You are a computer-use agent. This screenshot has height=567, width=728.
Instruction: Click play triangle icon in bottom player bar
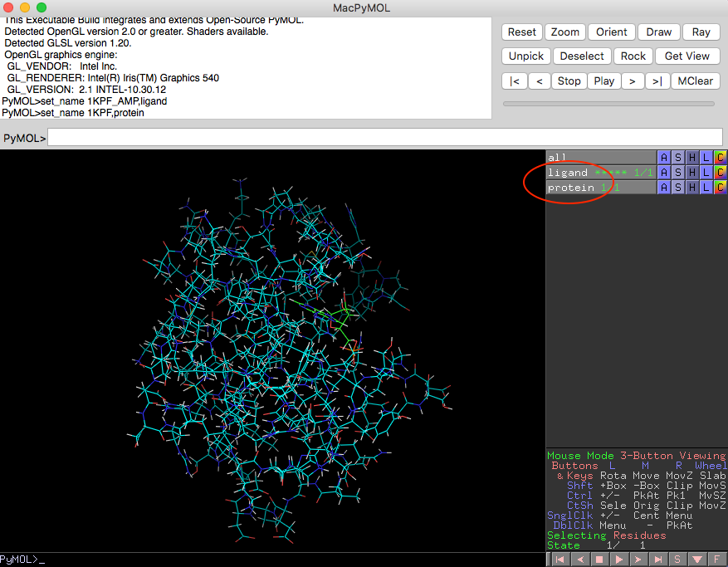619,560
